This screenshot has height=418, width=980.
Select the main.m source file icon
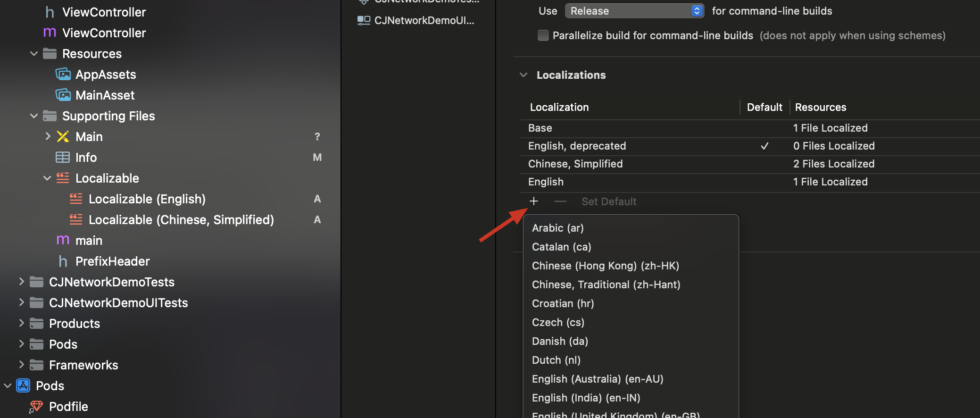coord(63,240)
